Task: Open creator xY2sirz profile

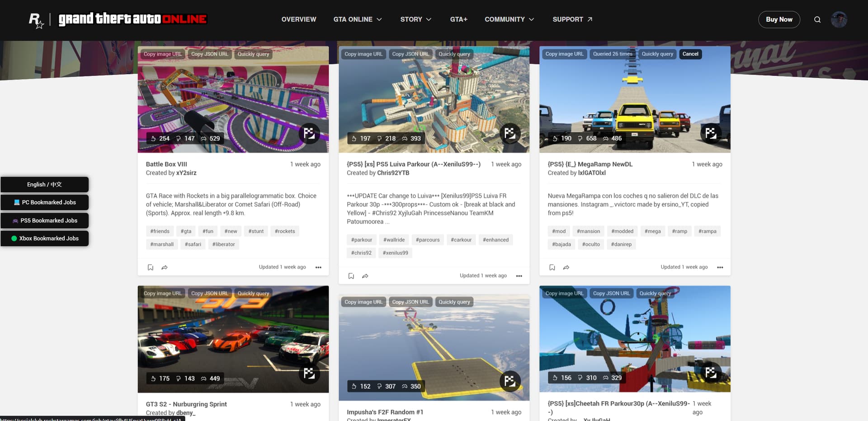Action: pyautogui.click(x=186, y=173)
